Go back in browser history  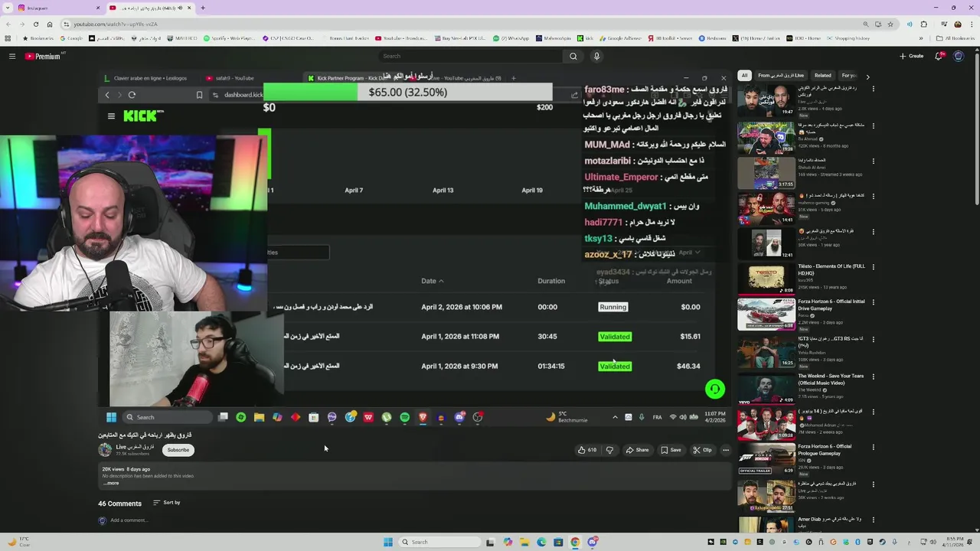(8, 24)
